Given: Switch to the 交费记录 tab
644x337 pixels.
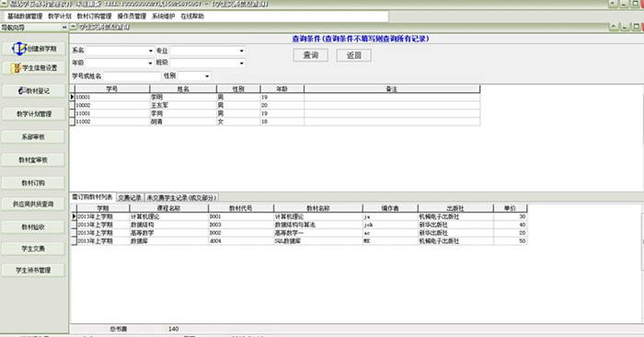Looking at the screenshot, I should tap(130, 198).
